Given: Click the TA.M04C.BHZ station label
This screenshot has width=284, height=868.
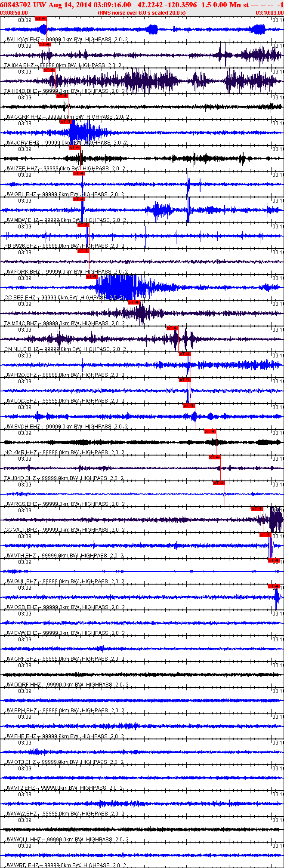Looking at the screenshot, I should click(22, 323).
